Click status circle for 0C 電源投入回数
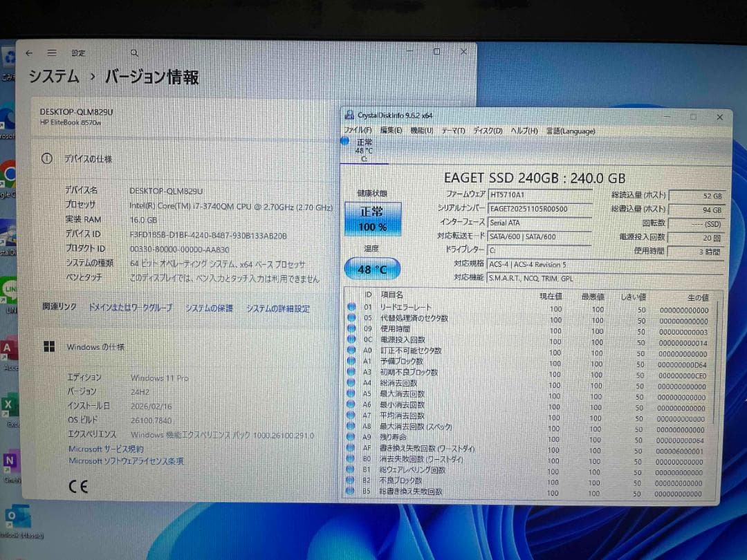 tap(351, 339)
